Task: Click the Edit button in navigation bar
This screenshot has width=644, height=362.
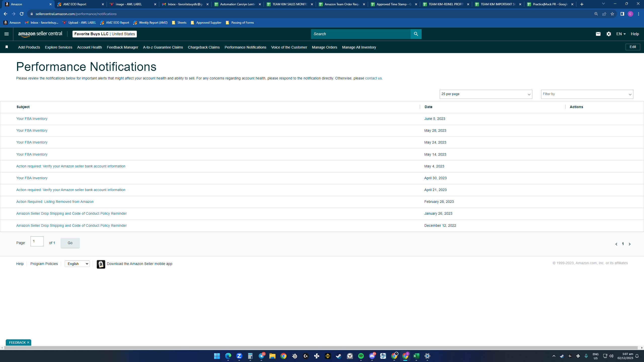Action: click(633, 47)
